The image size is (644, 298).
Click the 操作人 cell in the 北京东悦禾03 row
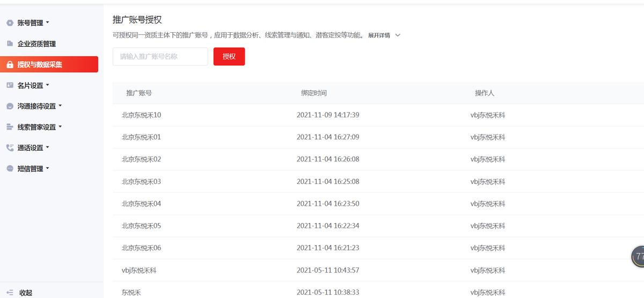(x=488, y=182)
